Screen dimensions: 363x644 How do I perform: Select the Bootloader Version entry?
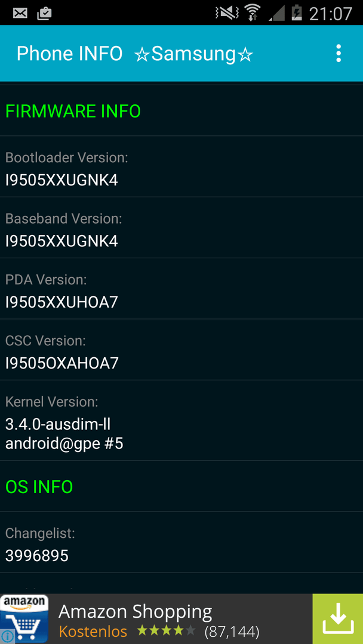coord(181,167)
